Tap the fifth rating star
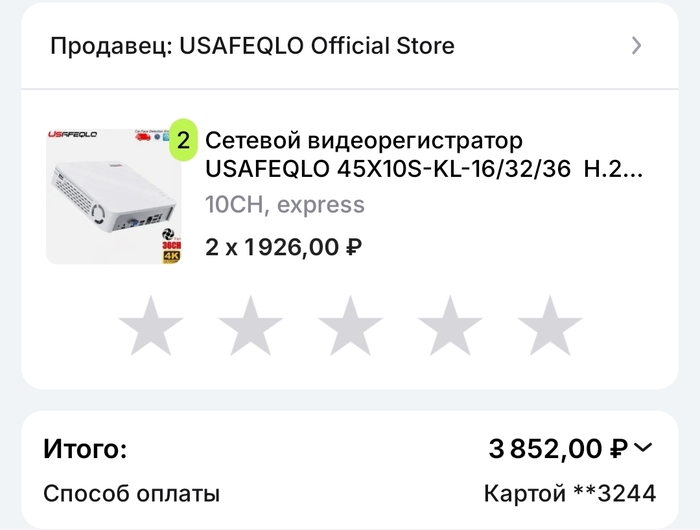This screenshot has width=700, height=530. [x=550, y=326]
